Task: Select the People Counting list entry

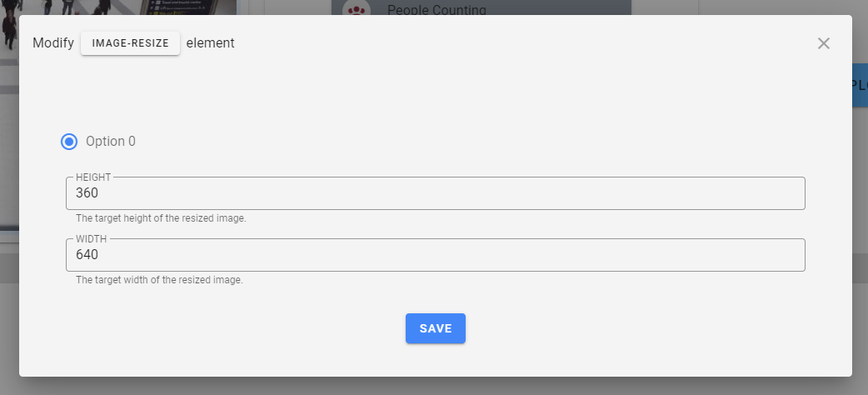Action: coord(436,9)
